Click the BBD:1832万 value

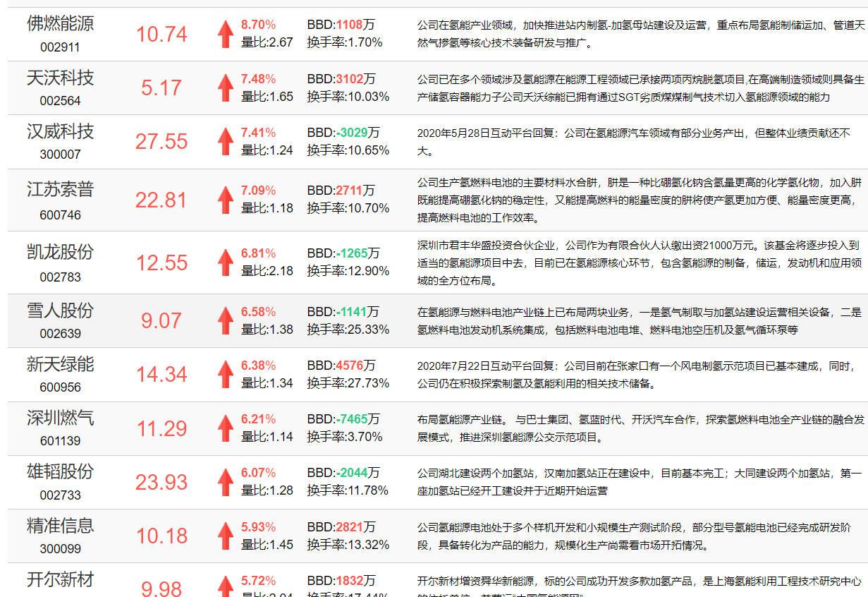(341, 581)
